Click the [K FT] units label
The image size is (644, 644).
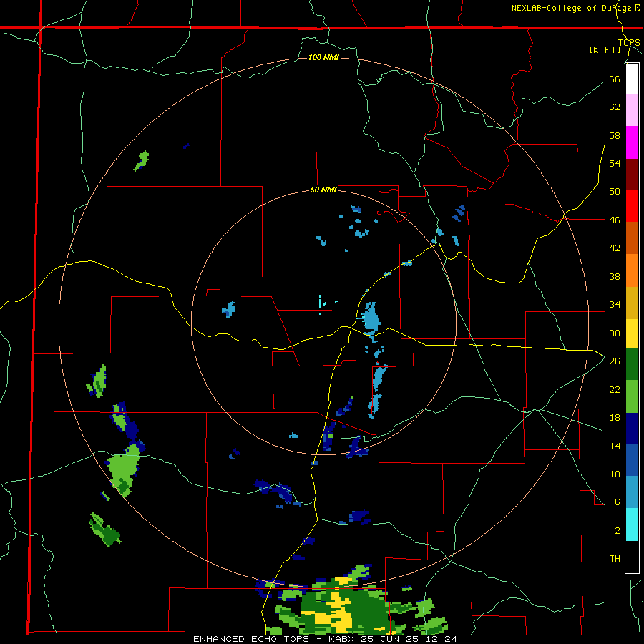point(605,49)
